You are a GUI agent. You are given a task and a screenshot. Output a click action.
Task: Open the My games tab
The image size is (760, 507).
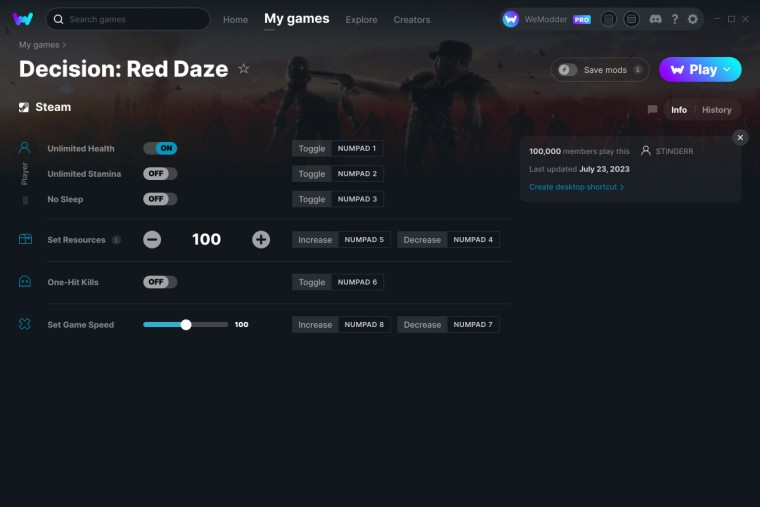point(297,19)
